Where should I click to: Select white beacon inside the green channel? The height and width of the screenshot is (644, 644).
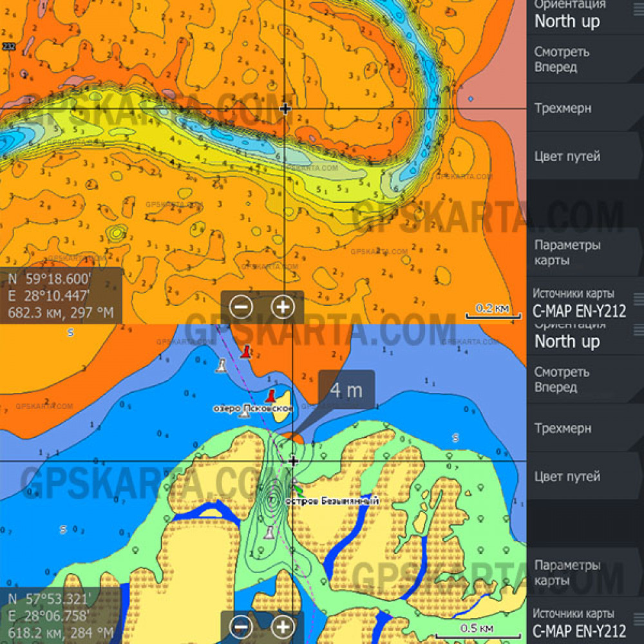point(269,533)
